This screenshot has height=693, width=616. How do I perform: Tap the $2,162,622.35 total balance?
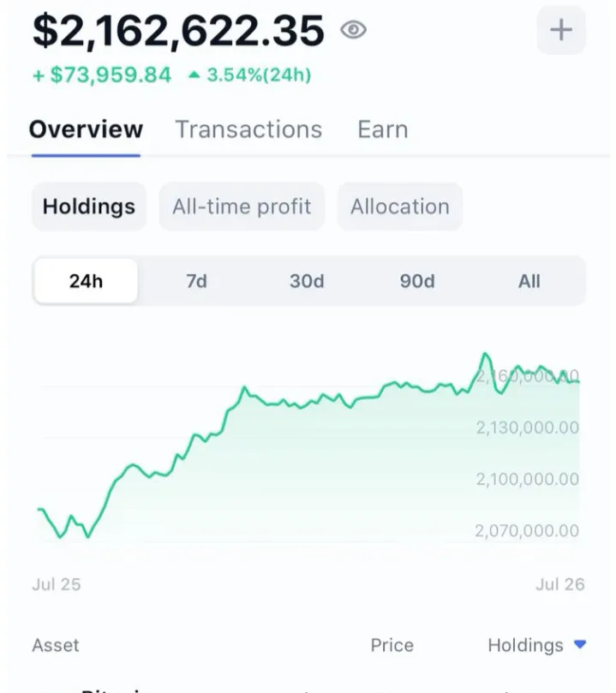point(178,31)
